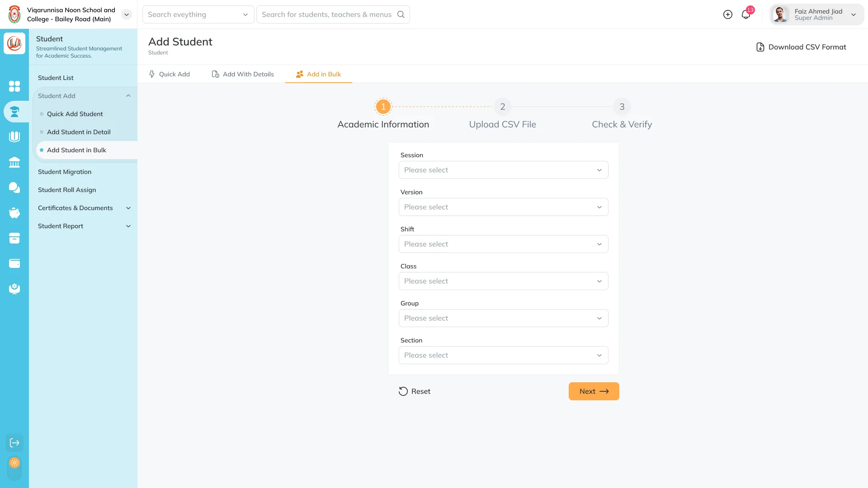868x488 pixels.
Task: Click the wallet icon in sidebar
Action: click(x=14, y=263)
